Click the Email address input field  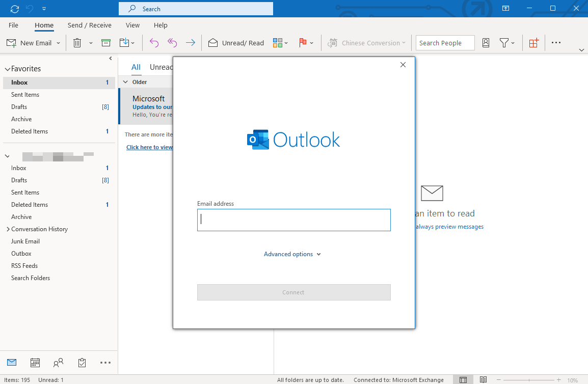[293, 220]
